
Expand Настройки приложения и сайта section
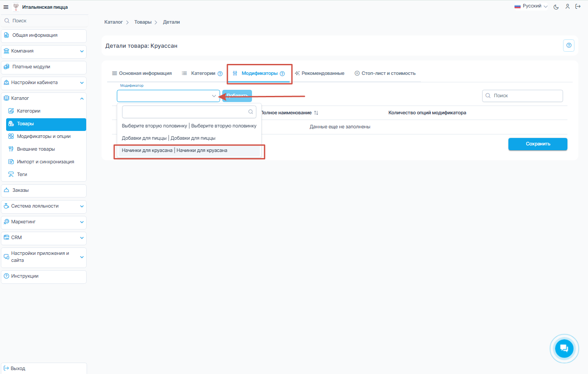(x=82, y=257)
